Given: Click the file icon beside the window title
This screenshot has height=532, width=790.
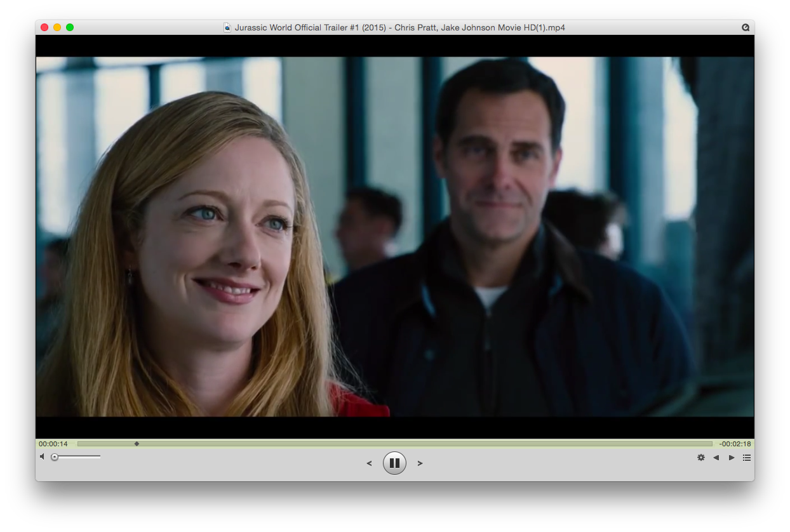Looking at the screenshot, I should pos(227,27).
